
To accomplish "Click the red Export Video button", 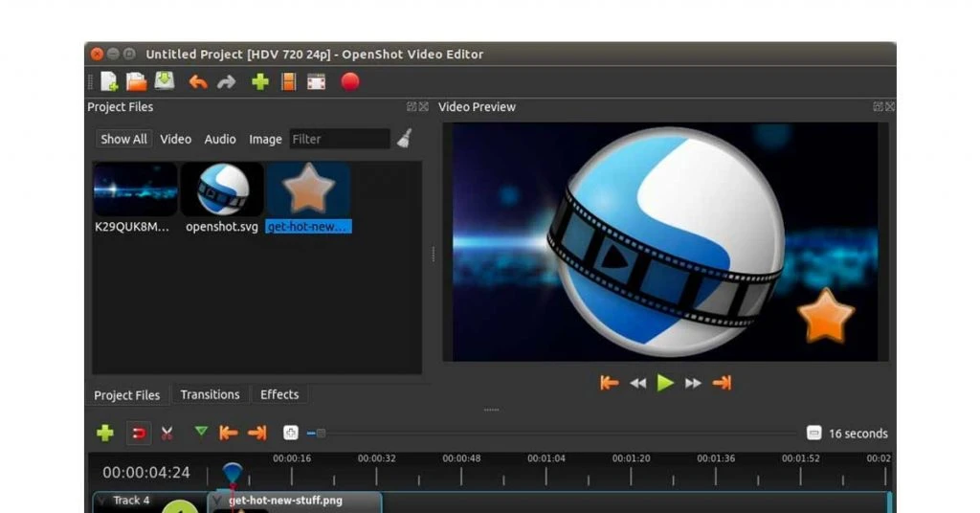I will click(350, 82).
